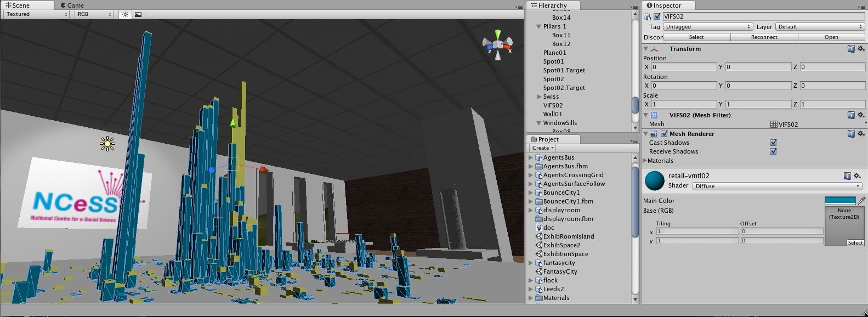
Task: Open retail-vmtl02 material gear menu
Action: click(x=857, y=176)
